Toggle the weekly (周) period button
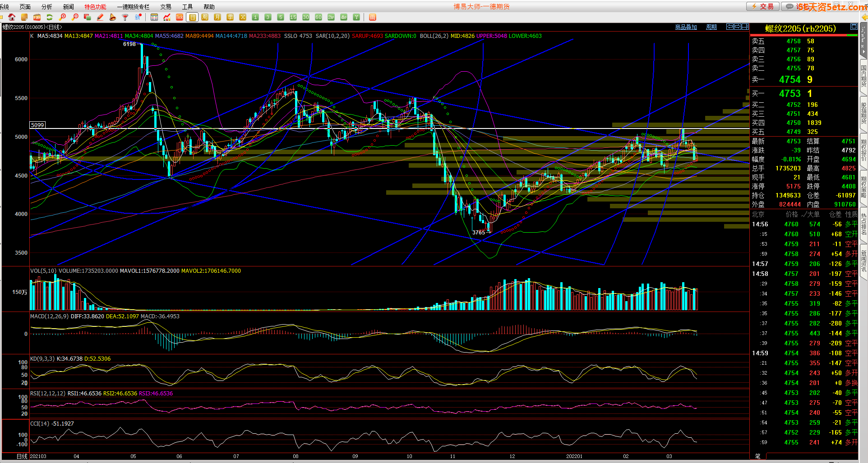Screen dimensions: 868x463 (x=205, y=17)
